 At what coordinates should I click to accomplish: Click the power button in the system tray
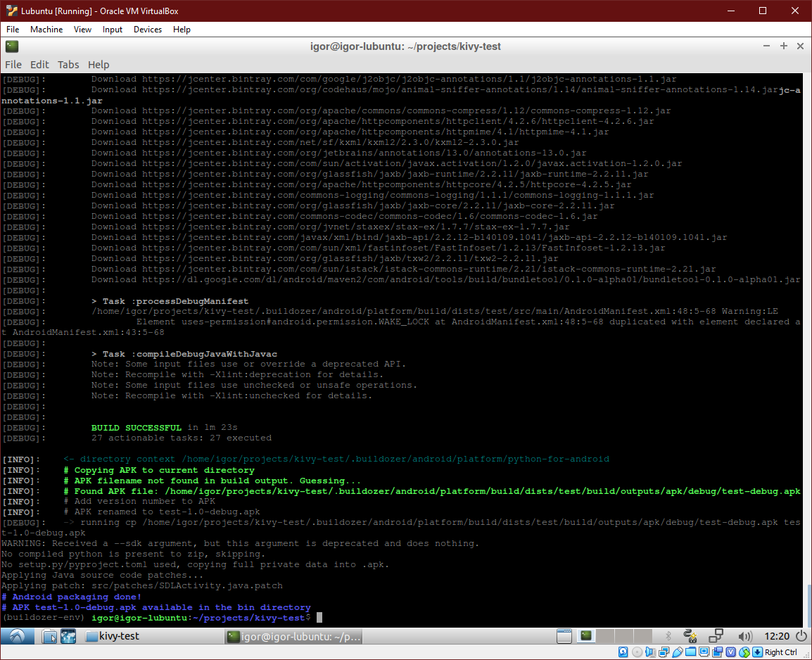801,636
